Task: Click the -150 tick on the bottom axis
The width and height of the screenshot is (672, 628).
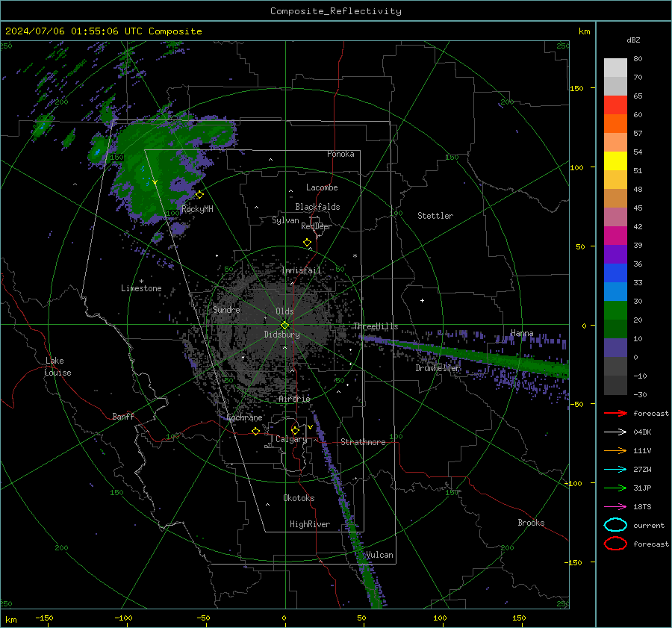Action: tap(44, 618)
